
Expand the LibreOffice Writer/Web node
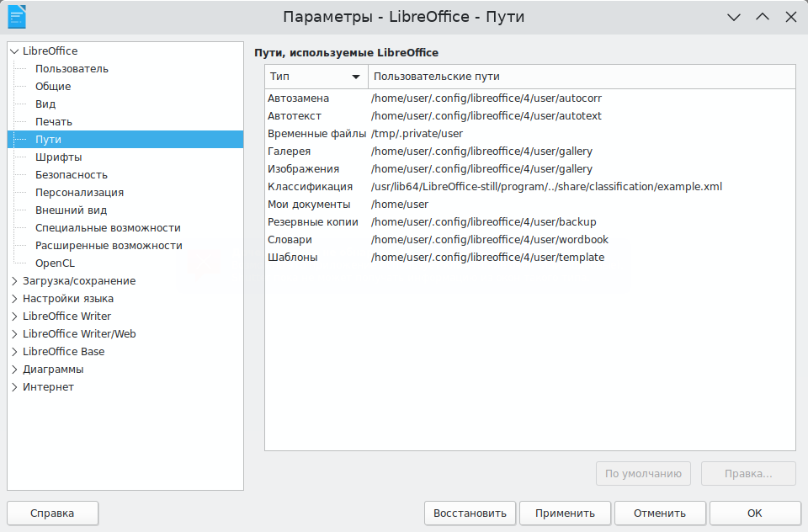pos(14,334)
